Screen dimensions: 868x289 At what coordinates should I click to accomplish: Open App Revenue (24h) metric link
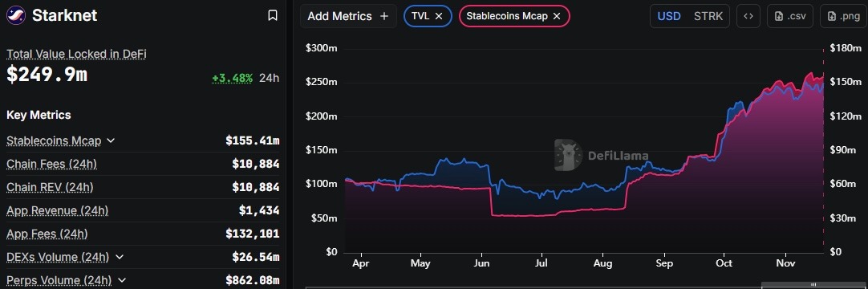click(x=57, y=210)
